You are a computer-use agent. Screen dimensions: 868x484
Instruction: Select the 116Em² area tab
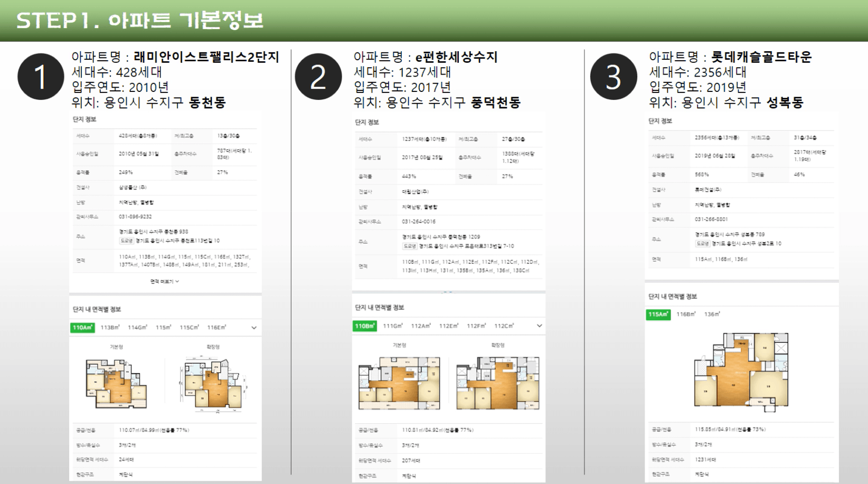(x=216, y=328)
